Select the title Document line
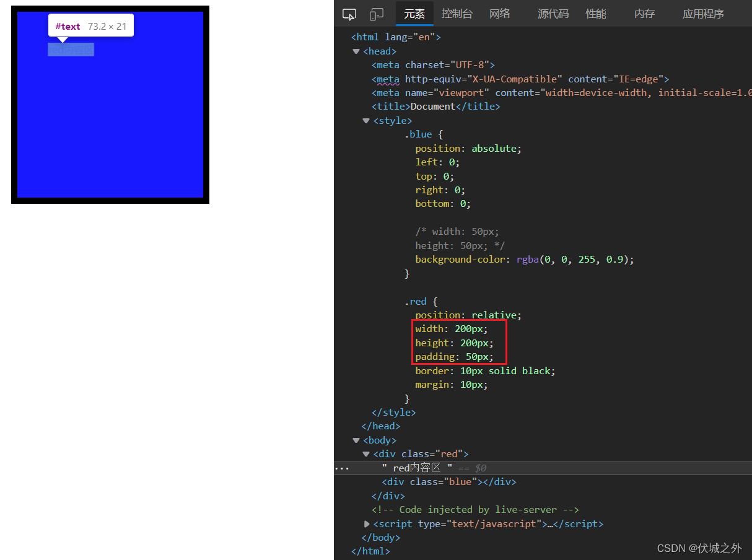Screen dimensions: 752x560 (436, 107)
